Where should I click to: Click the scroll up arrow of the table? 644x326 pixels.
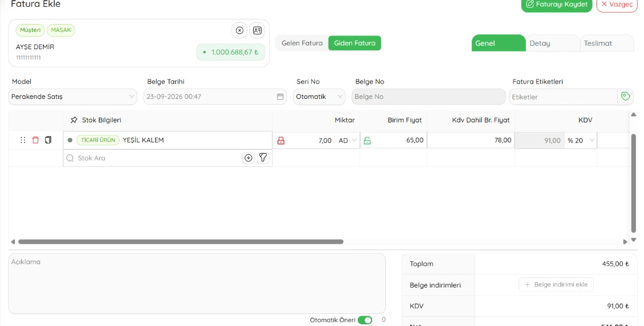[x=633, y=114]
